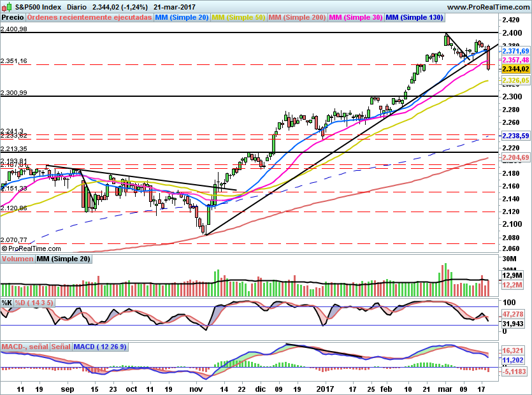Click the 2017 label on time axis
532x395 pixels.
point(325,389)
